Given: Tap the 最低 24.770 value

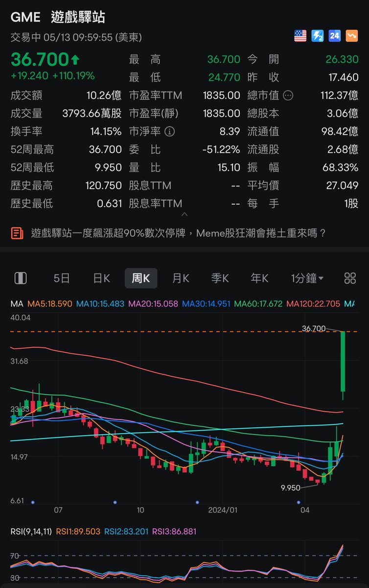Looking at the screenshot, I should click(x=224, y=77).
